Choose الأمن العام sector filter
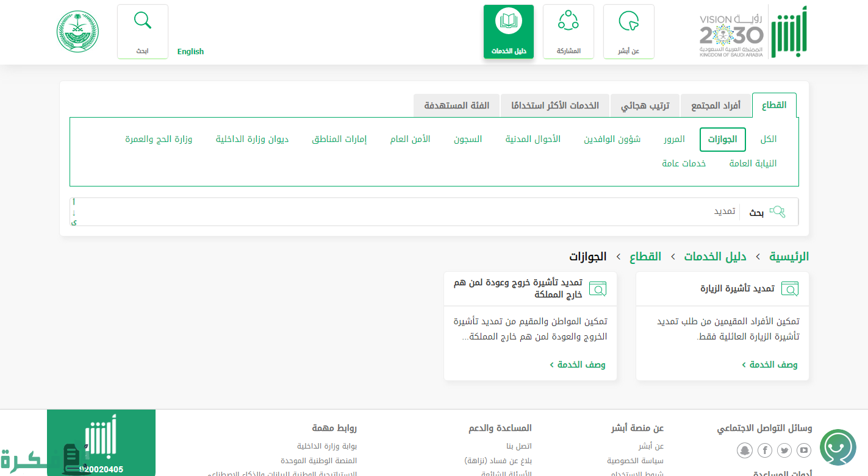868x476 pixels. coord(410,139)
